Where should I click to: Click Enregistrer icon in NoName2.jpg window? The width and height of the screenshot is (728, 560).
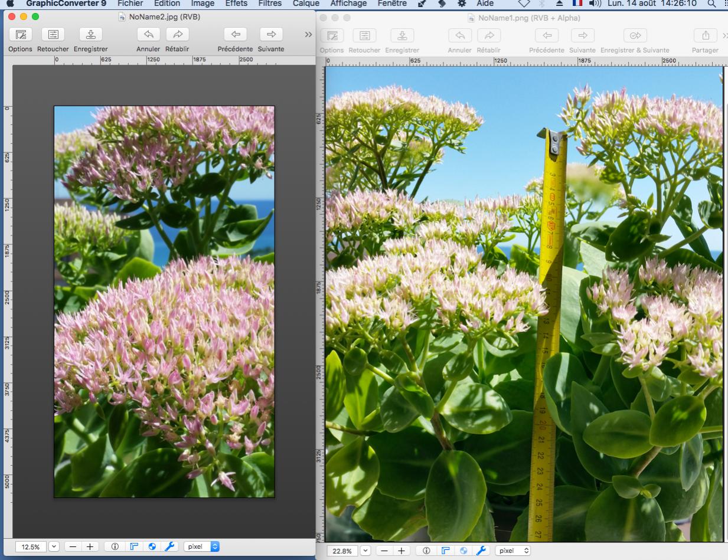pos(90,34)
